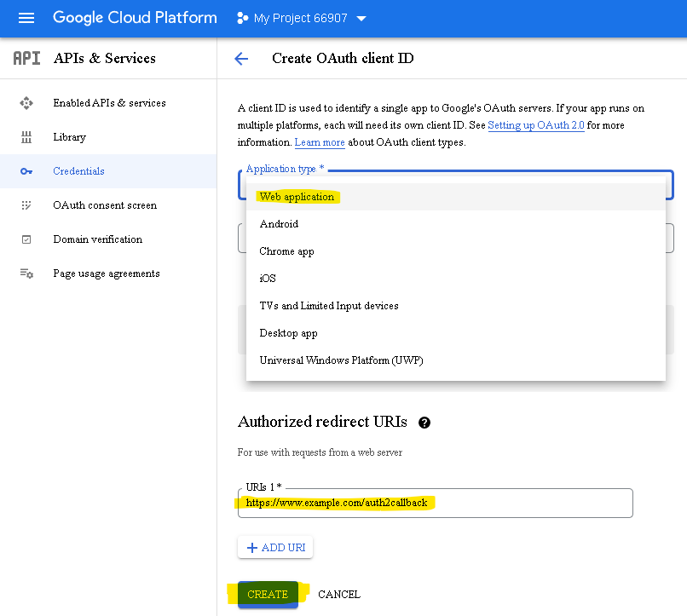Open Page usage agreements
The width and height of the screenshot is (687, 616).
click(x=108, y=273)
